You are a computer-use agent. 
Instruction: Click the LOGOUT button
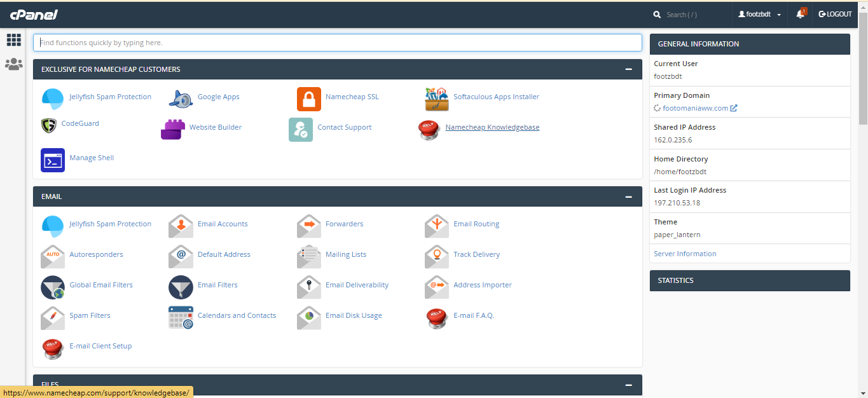pyautogui.click(x=835, y=14)
